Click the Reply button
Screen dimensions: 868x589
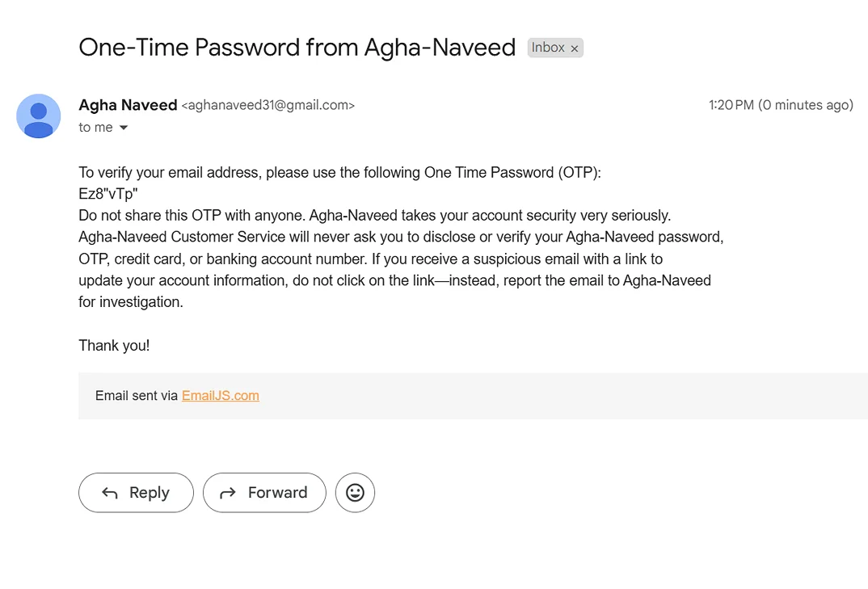point(136,493)
